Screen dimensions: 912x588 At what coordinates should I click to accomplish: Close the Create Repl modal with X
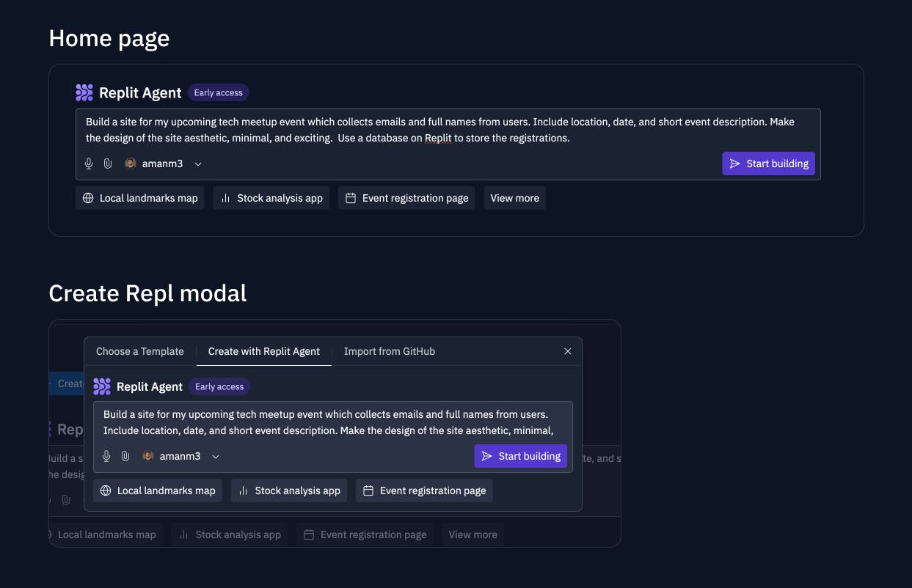click(568, 351)
